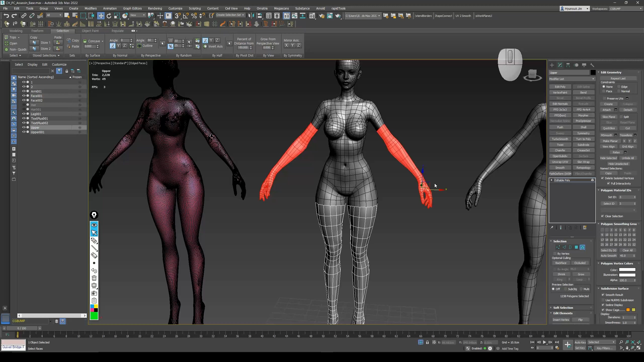Screen dimensions: 644x362
Task: Click the Undo arrow in the main toolbar
Action: point(6,16)
